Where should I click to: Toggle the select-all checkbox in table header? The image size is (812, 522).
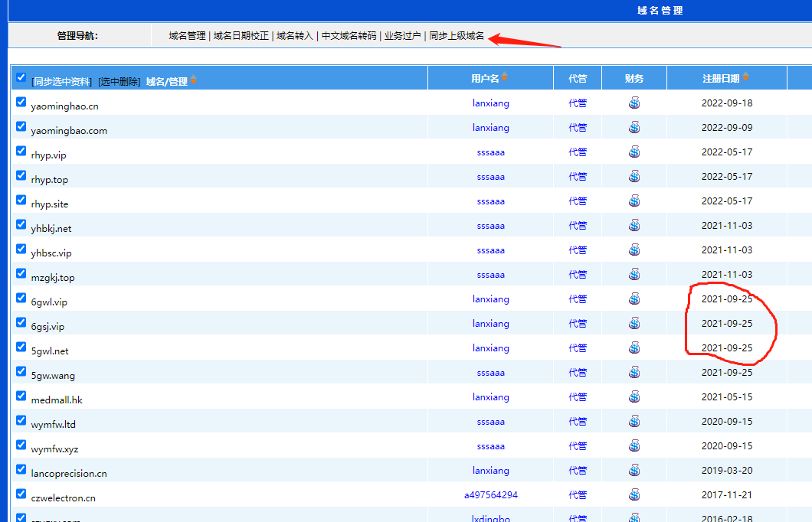pyautogui.click(x=21, y=78)
